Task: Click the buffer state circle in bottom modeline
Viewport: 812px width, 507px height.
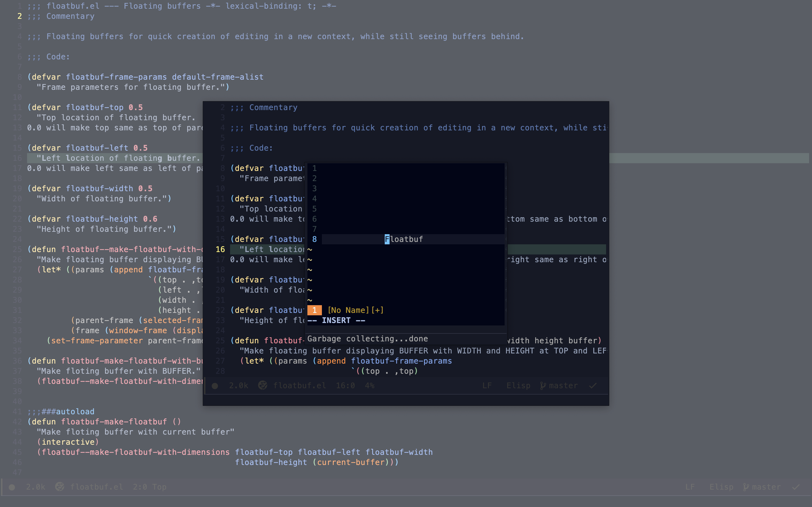Action: (12, 487)
